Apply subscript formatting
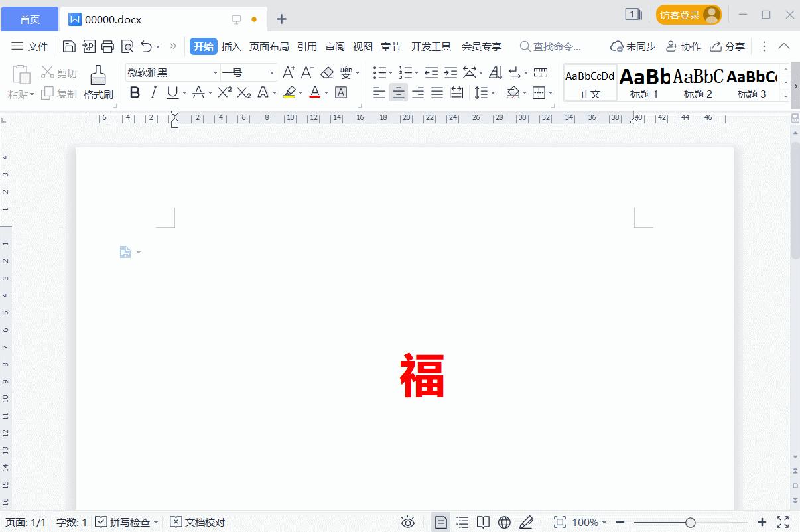Image resolution: width=800 pixels, height=532 pixels. 244,92
